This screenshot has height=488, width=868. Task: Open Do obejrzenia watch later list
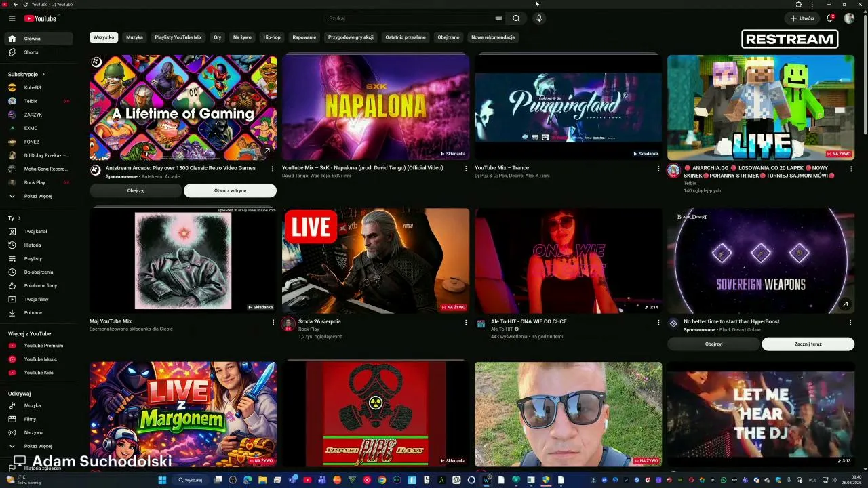[x=39, y=272]
